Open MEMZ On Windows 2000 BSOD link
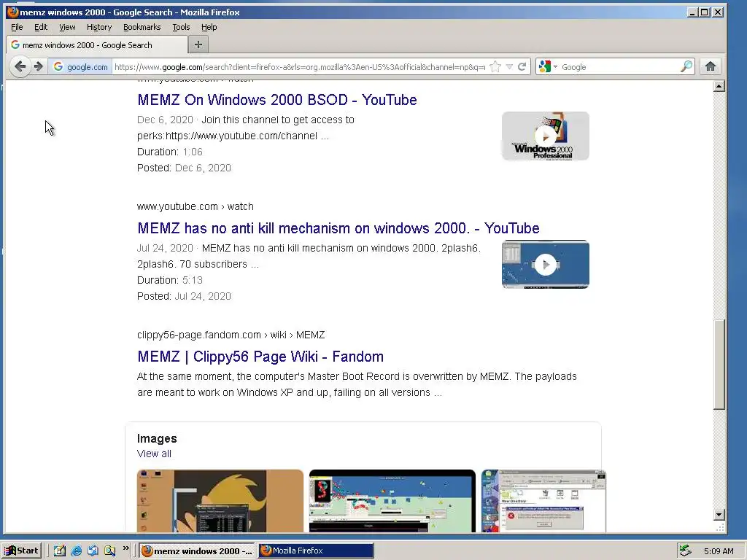The width and height of the screenshot is (747, 560). coord(277,100)
